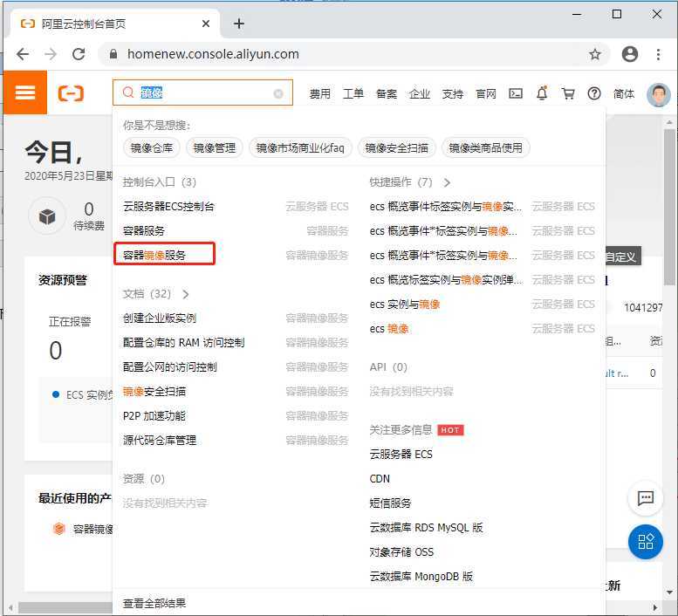Click the Alibaba Cloud logo icon
This screenshot has width=678, height=616.
(x=71, y=93)
